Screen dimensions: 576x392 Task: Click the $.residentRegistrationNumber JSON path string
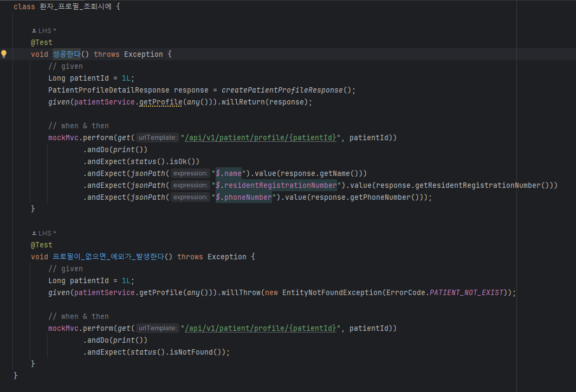(x=276, y=185)
